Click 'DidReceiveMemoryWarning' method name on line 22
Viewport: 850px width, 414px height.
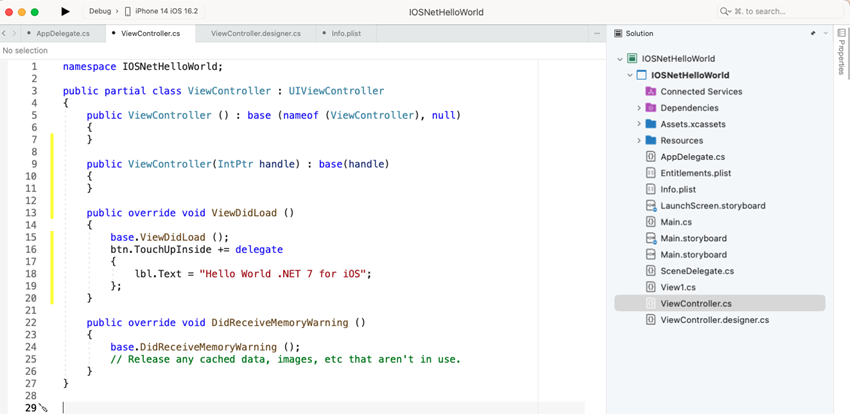pyautogui.click(x=280, y=322)
